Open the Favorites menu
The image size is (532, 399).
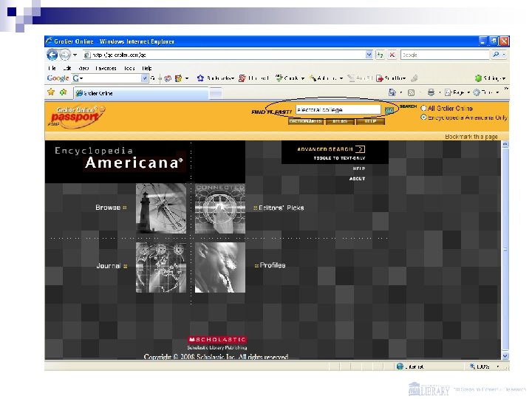pos(106,68)
